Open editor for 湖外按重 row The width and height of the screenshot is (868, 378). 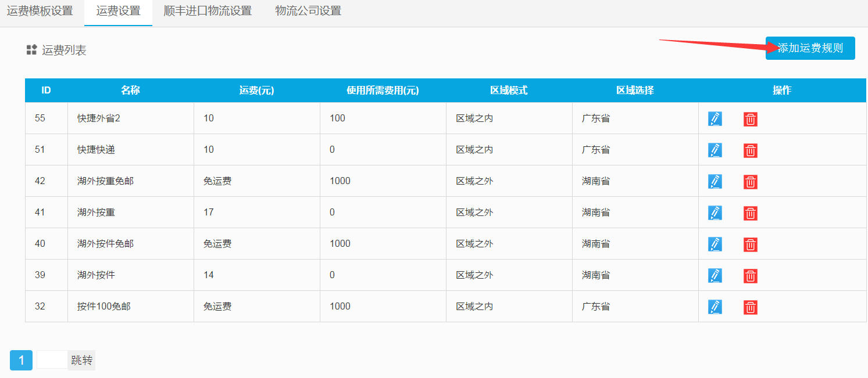(x=715, y=213)
